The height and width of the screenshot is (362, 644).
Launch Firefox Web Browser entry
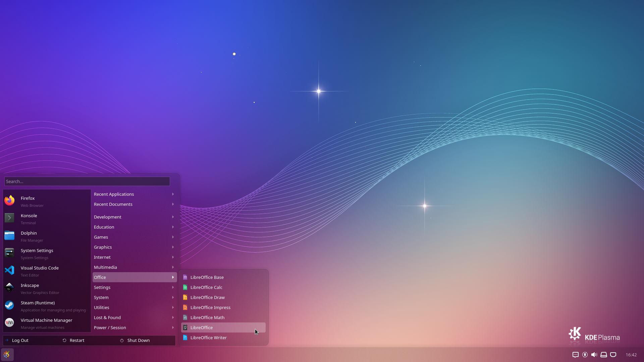click(x=47, y=201)
